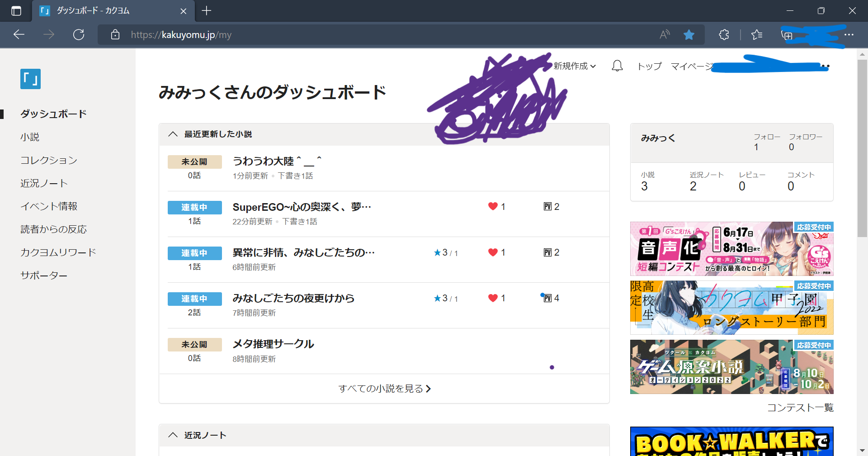Select 小説 in the left sidebar
The image size is (868, 456).
30,137
